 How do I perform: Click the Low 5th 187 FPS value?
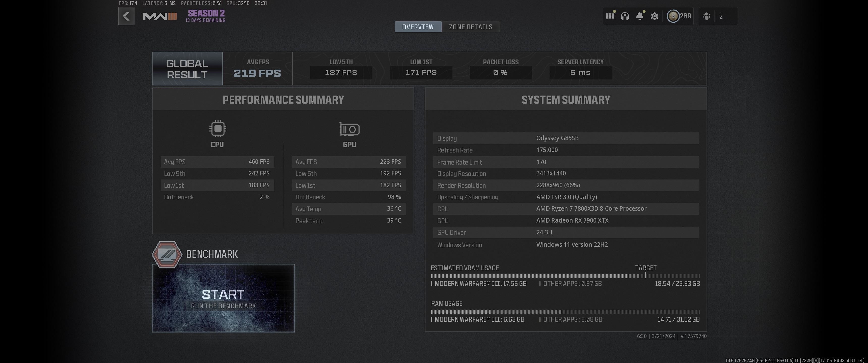pos(341,73)
